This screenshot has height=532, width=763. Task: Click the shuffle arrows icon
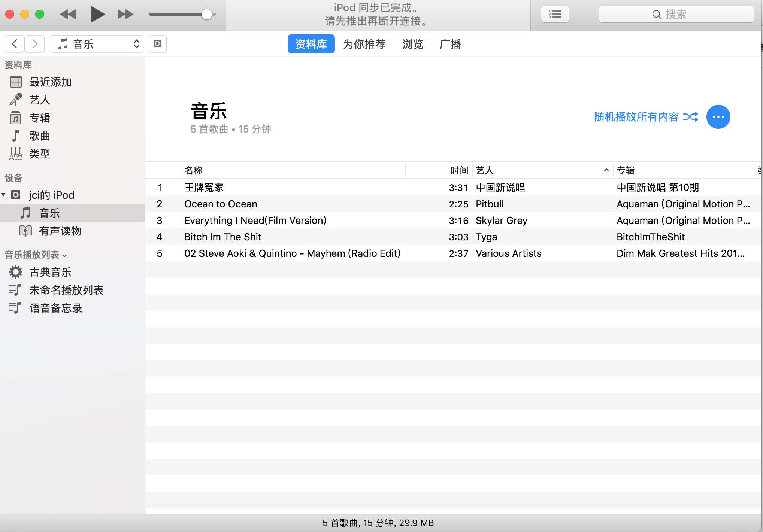690,117
